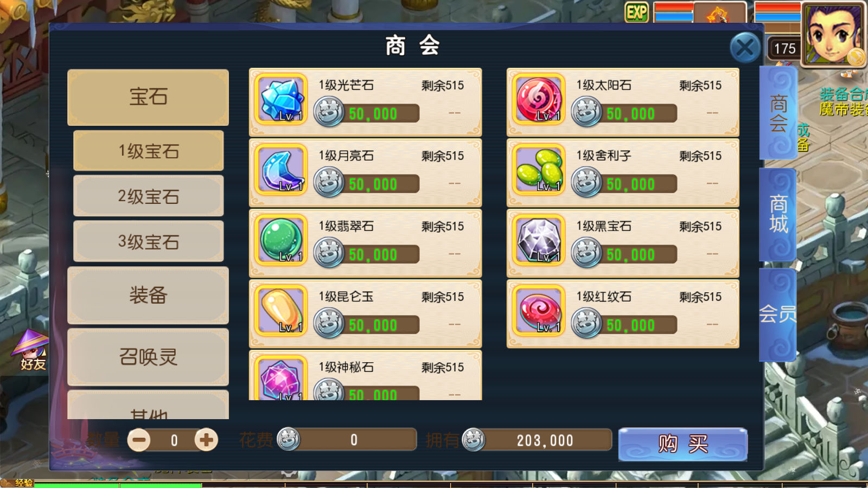Select the 3级宝石 subcategory
The width and height of the screenshot is (868, 488).
pos(149,241)
